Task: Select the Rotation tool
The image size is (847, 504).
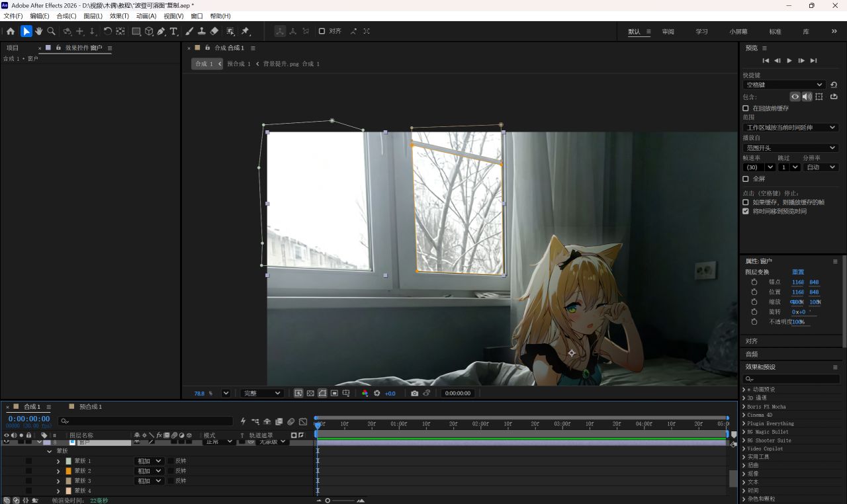Action: [108, 31]
